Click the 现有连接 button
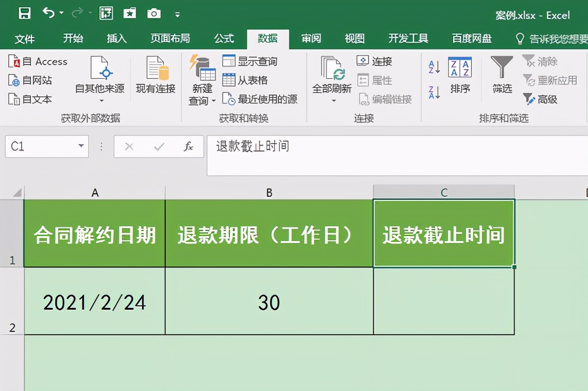The width and height of the screenshot is (588, 391). click(156, 75)
